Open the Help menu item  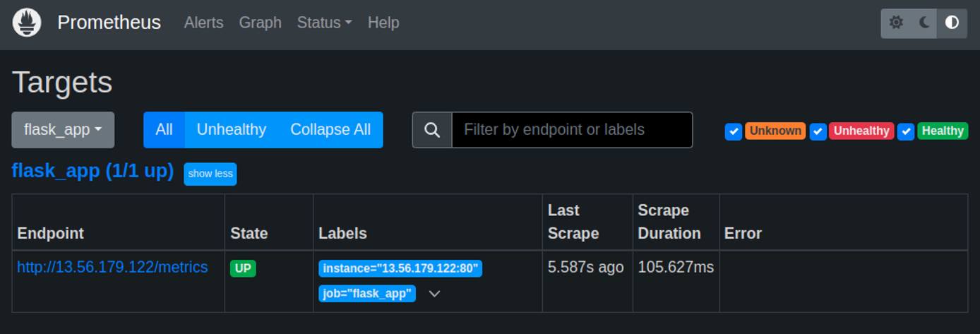coord(383,23)
